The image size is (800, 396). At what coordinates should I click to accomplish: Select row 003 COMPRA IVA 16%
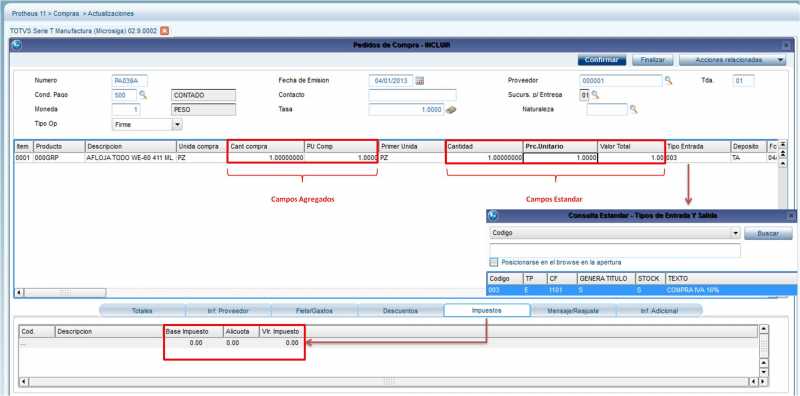coord(641,290)
